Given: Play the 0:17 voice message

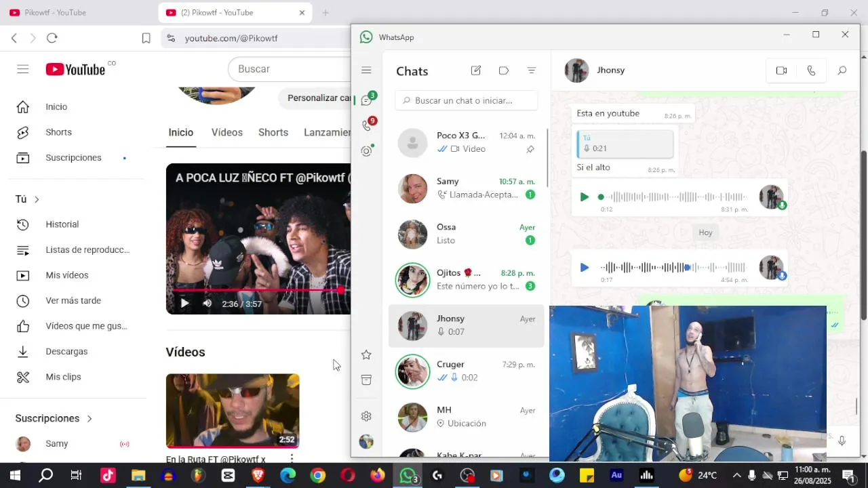Looking at the screenshot, I should [x=585, y=268].
